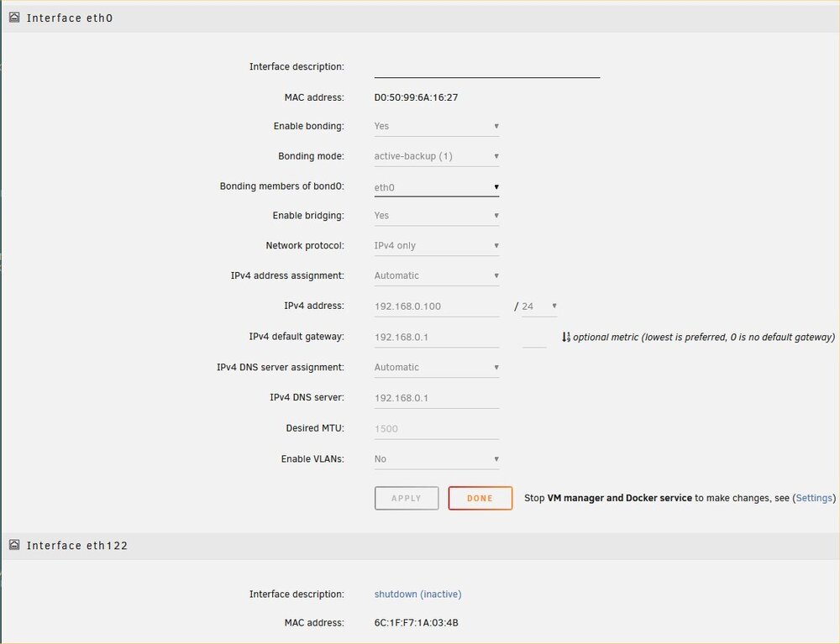Click the Bonding members of bond0 label
Screen dimensions: 840x644
coord(282,186)
